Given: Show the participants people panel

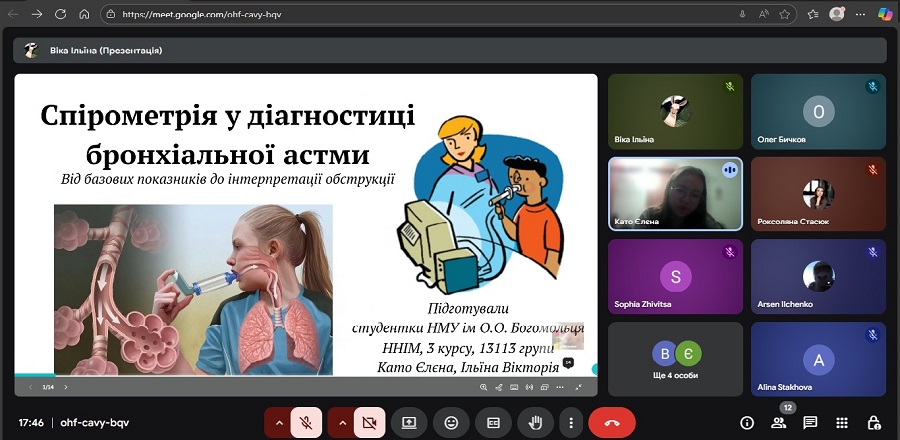Looking at the screenshot, I should pyautogui.click(x=779, y=423).
